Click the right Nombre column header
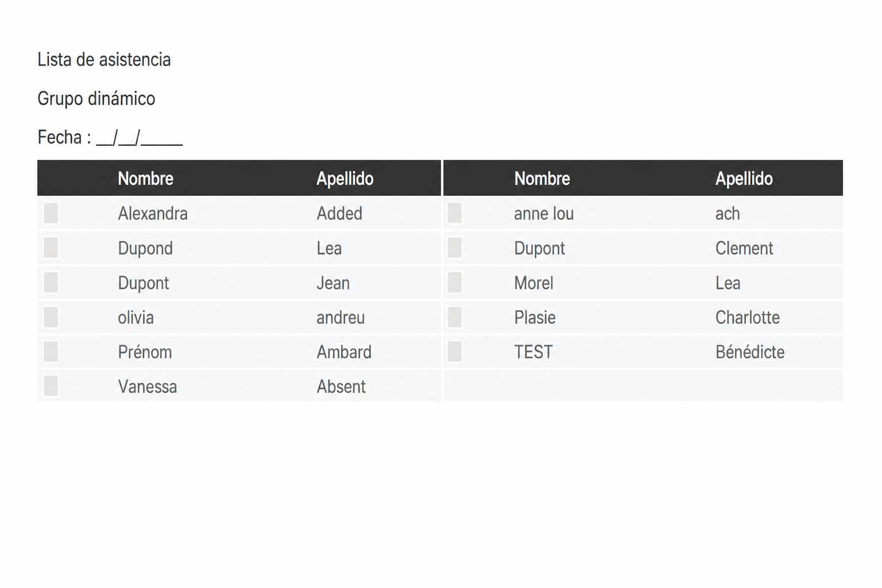 (542, 179)
